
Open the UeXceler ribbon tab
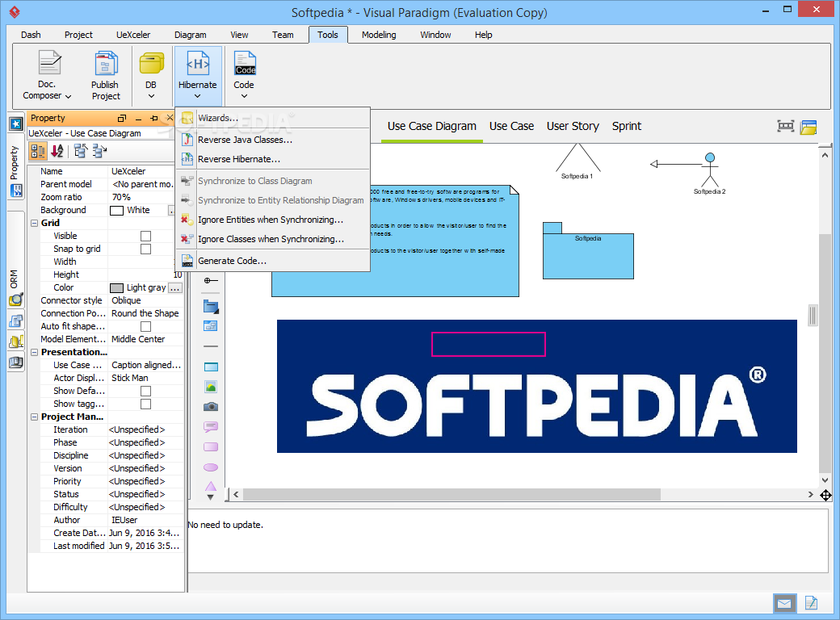pyautogui.click(x=133, y=35)
